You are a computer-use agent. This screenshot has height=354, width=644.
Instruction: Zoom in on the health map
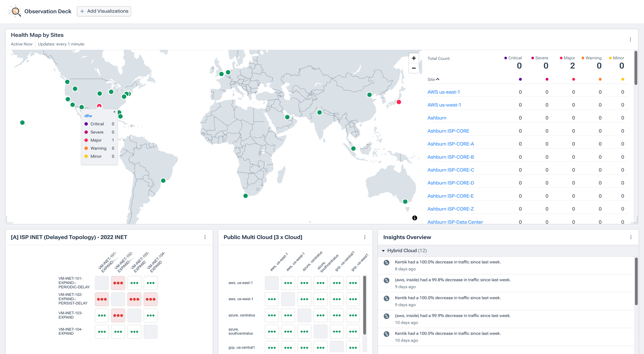(x=414, y=58)
